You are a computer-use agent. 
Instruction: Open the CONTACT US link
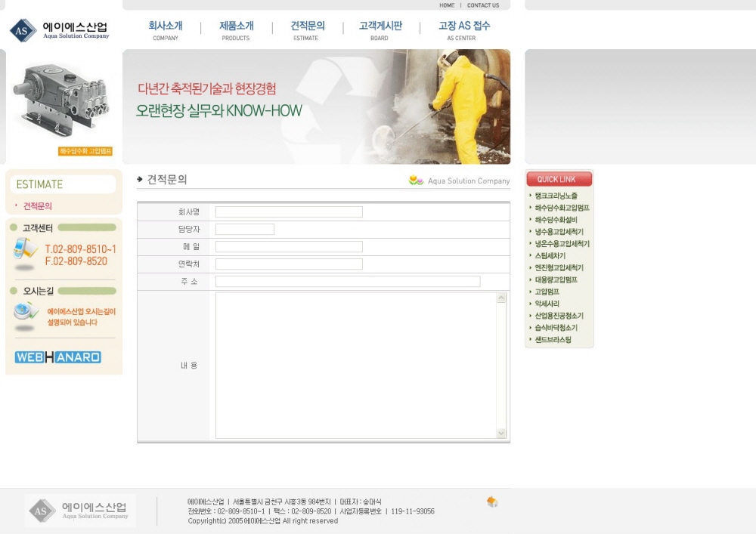point(483,5)
